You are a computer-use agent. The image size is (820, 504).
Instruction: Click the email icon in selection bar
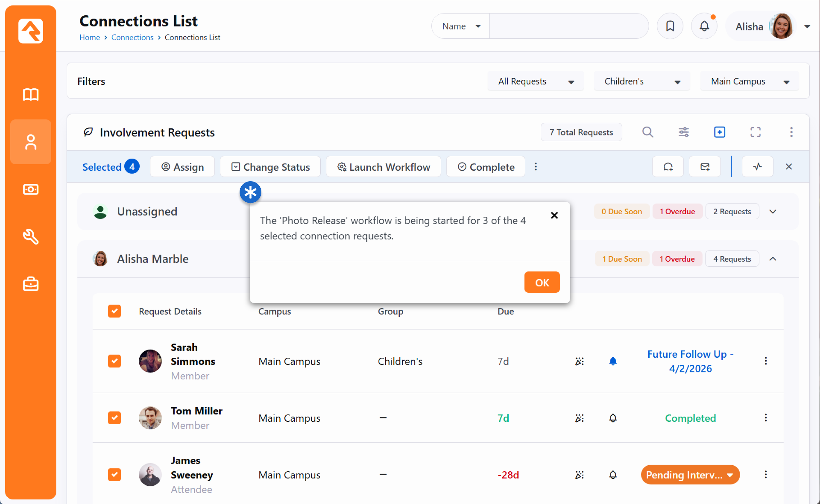coord(705,167)
